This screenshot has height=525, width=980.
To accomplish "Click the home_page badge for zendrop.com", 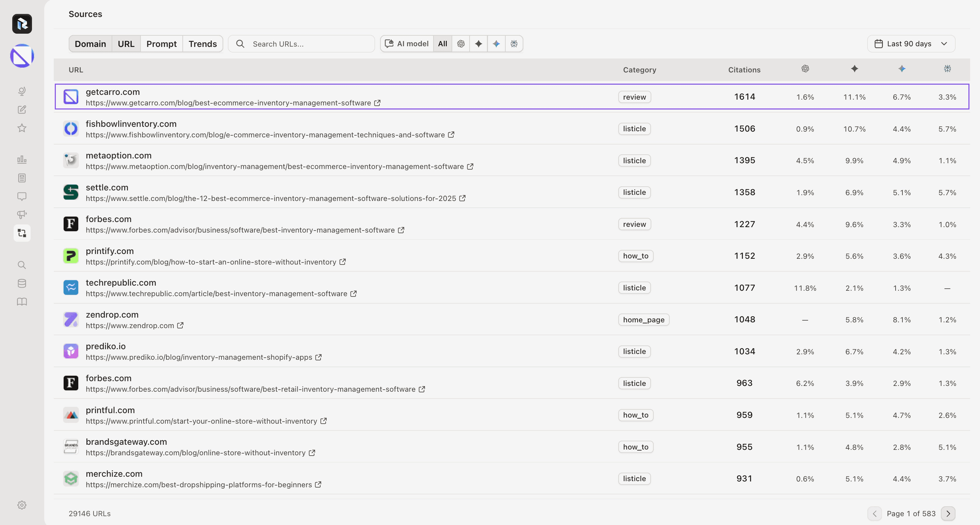I will point(644,320).
